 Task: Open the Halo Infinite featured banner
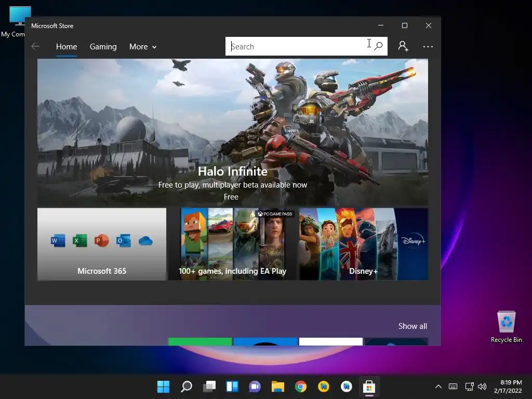pos(232,132)
